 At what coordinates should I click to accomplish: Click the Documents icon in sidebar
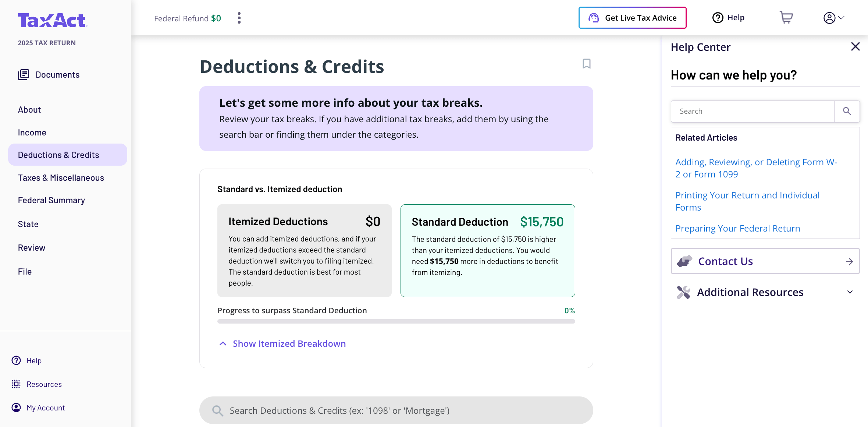point(24,75)
